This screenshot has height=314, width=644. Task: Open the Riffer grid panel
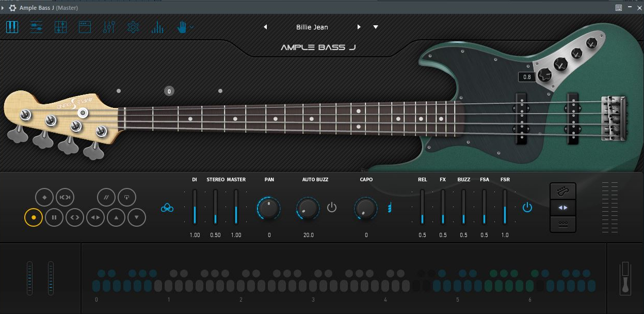pos(60,27)
